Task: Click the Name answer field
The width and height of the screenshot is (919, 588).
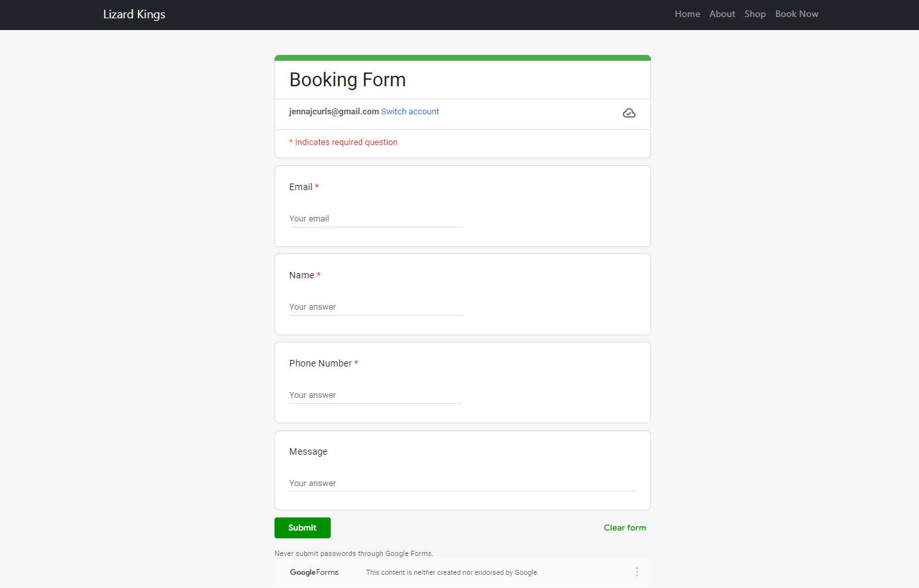Action: tap(375, 307)
